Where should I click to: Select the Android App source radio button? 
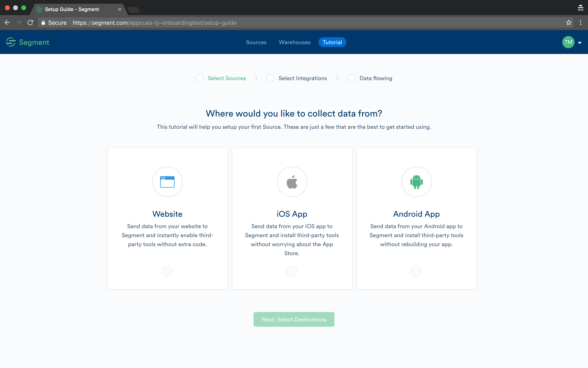[x=416, y=271]
